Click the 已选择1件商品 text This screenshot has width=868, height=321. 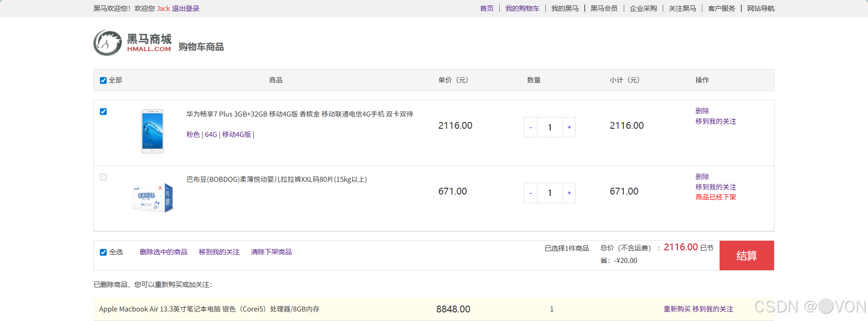(x=567, y=248)
